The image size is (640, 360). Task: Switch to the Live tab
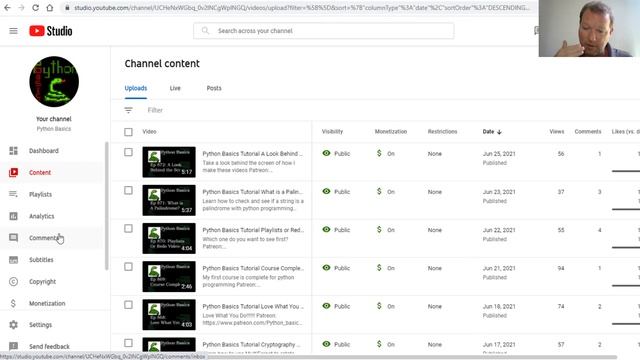point(175,88)
